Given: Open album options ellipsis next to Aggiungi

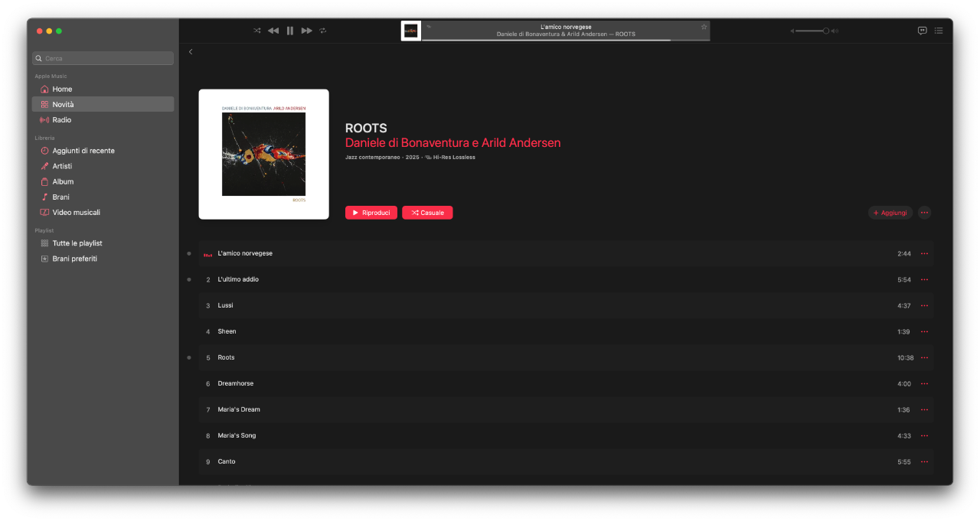Looking at the screenshot, I should pos(924,213).
